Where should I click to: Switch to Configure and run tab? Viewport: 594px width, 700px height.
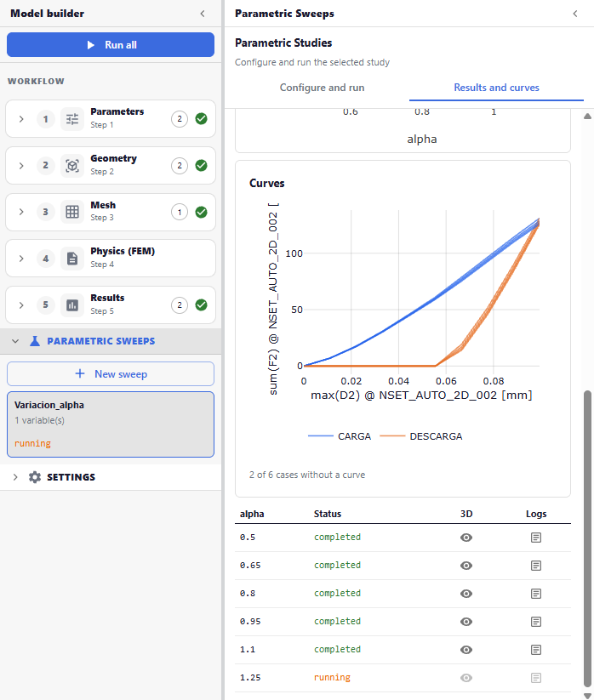pyautogui.click(x=322, y=88)
